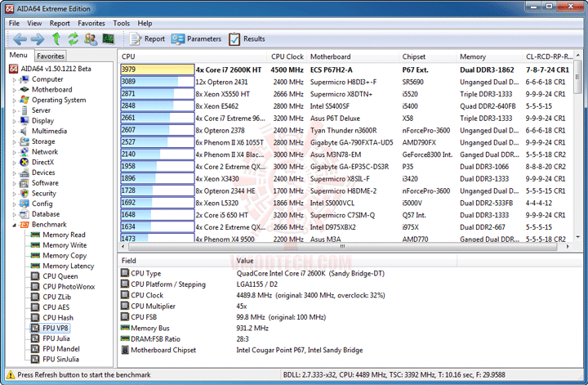Select the 3089 Opteron 2431 score bar
Image resolution: width=588 pixels, height=385 pixels.
(x=158, y=82)
